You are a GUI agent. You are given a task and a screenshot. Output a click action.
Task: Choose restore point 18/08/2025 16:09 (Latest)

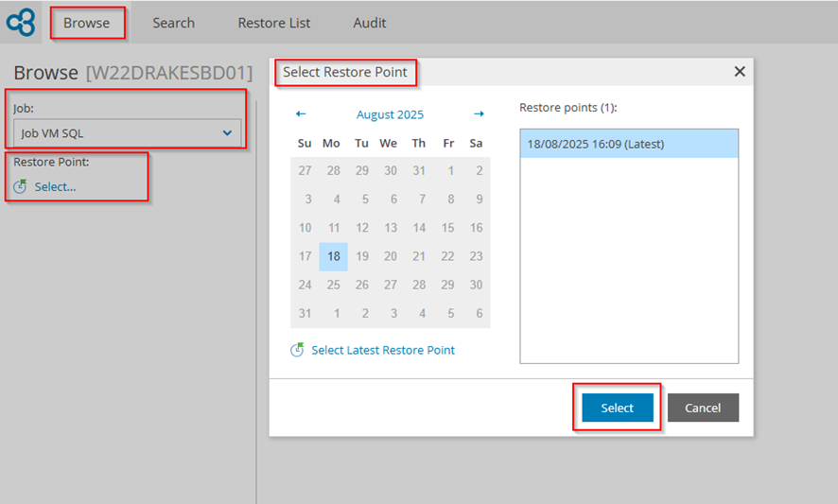[x=628, y=144]
